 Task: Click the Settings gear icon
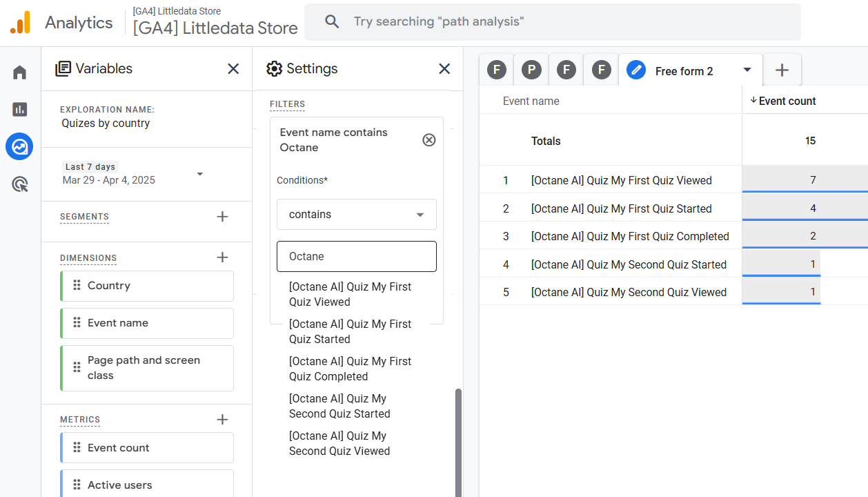[275, 68]
